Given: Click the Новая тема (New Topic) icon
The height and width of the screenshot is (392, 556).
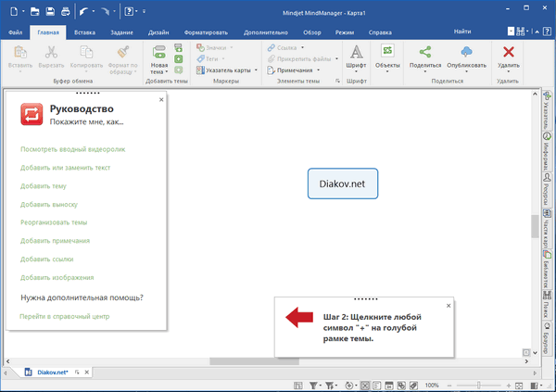Looking at the screenshot, I should tap(158, 51).
